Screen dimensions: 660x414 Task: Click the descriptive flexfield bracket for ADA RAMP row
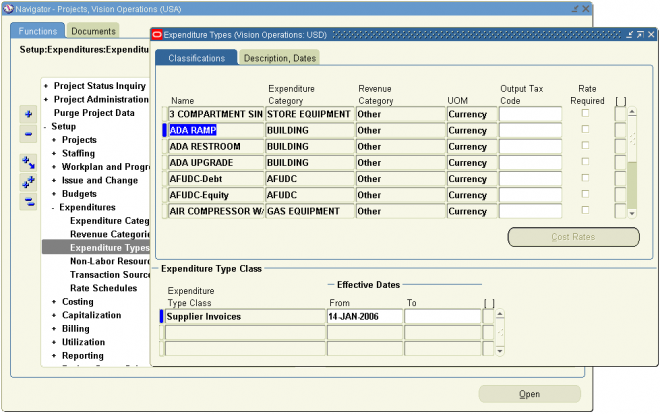point(620,130)
